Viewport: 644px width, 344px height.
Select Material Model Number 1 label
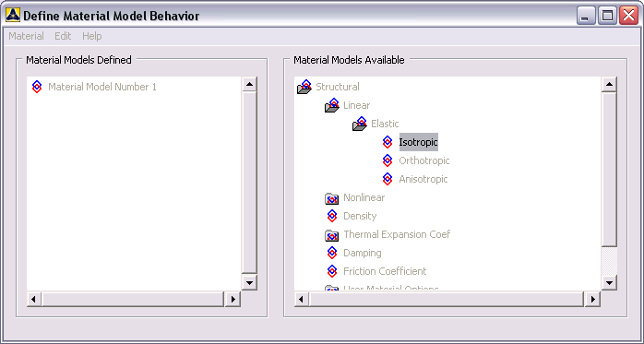click(102, 87)
